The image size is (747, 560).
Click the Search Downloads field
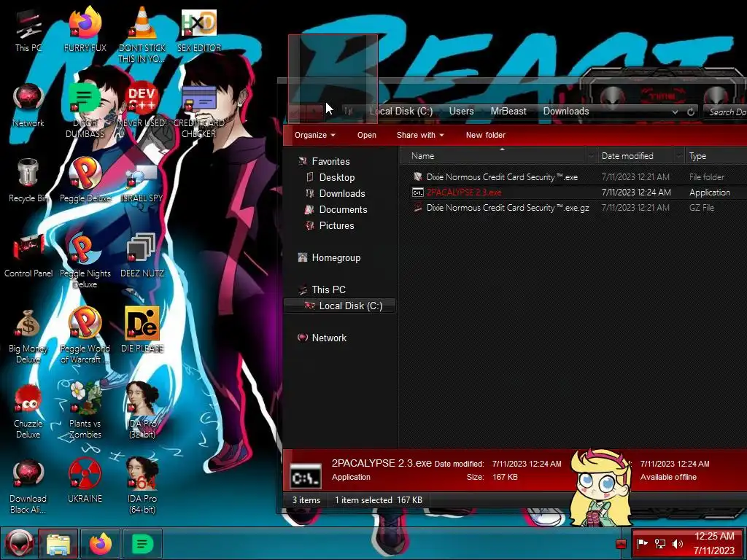coord(725,112)
